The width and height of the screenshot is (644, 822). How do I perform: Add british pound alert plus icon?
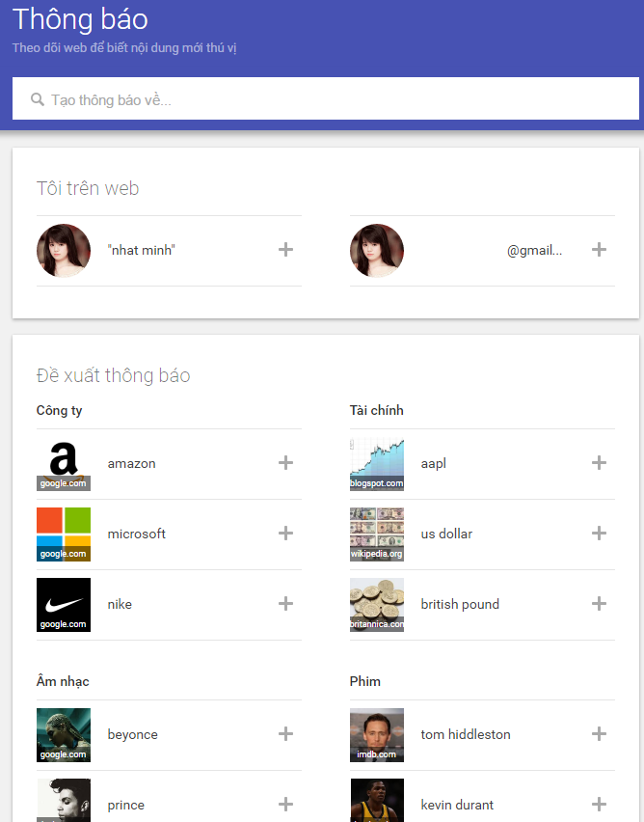coord(599,604)
